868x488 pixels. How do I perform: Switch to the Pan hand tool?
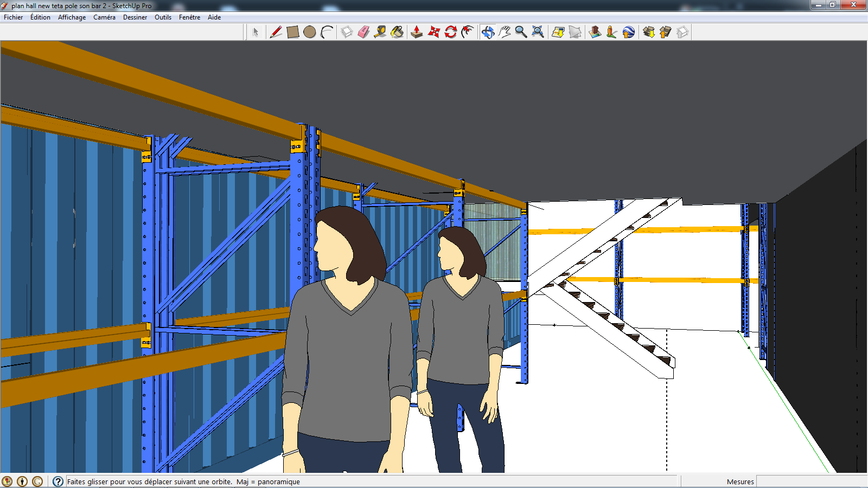pyautogui.click(x=505, y=32)
